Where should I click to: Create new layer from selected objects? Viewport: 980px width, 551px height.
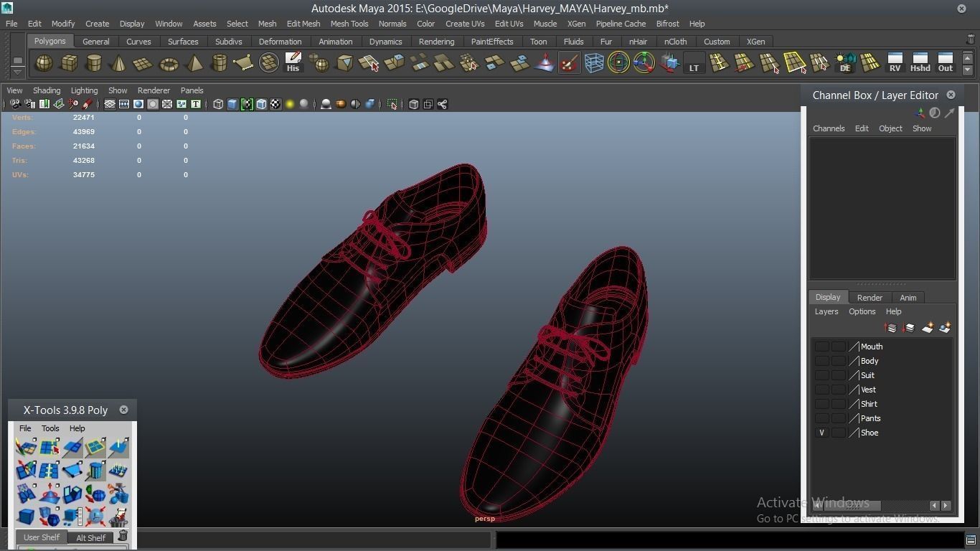[x=945, y=328]
